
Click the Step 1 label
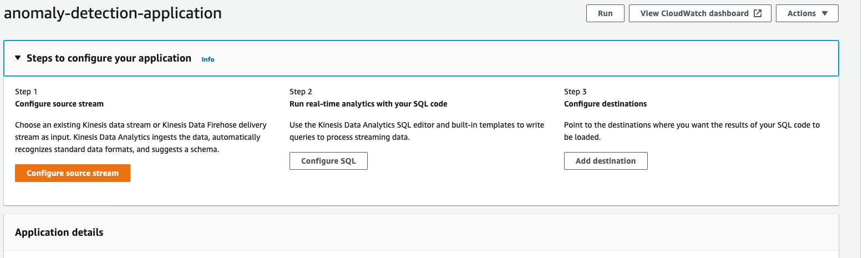click(x=26, y=92)
